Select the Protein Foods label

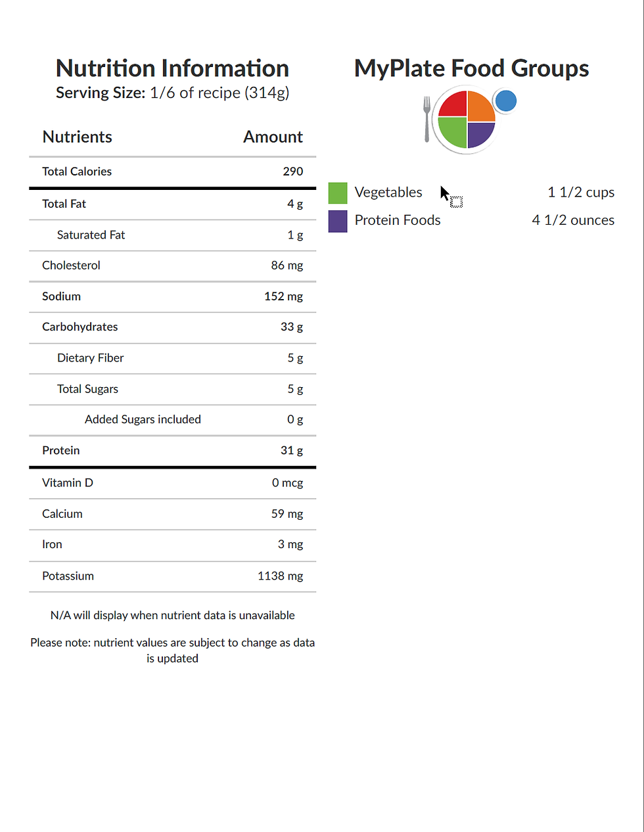[398, 220]
